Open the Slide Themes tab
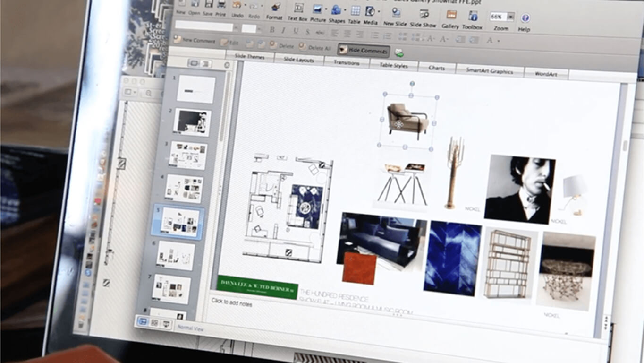This screenshot has height=363, width=644. point(250,56)
